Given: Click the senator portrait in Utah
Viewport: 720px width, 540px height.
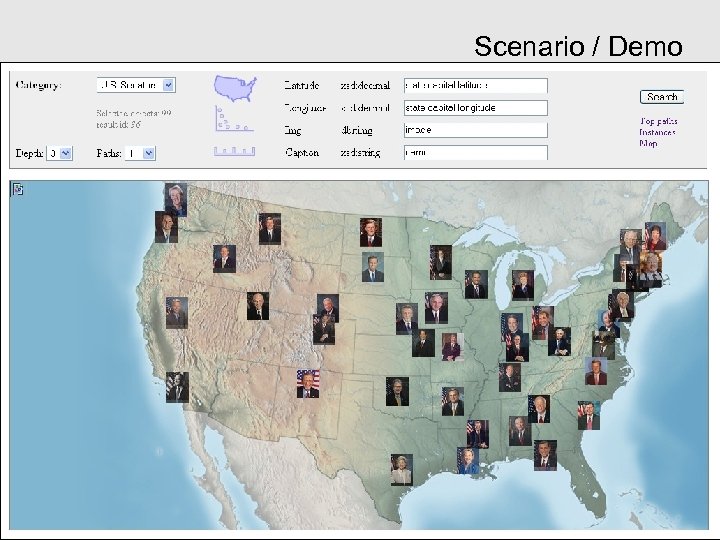Looking at the screenshot, I should point(258,306).
